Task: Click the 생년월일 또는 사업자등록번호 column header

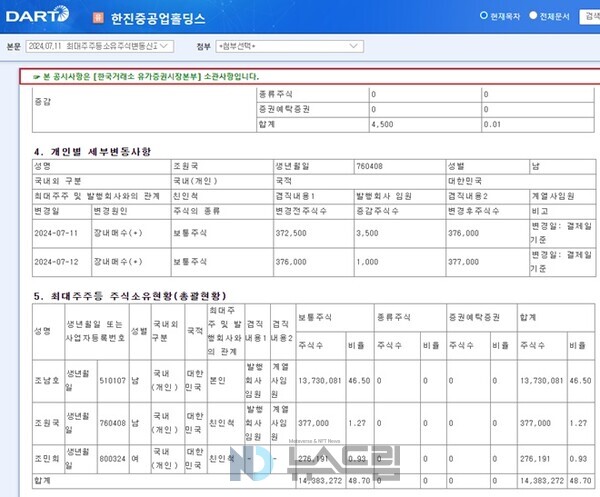Action: pos(96,331)
